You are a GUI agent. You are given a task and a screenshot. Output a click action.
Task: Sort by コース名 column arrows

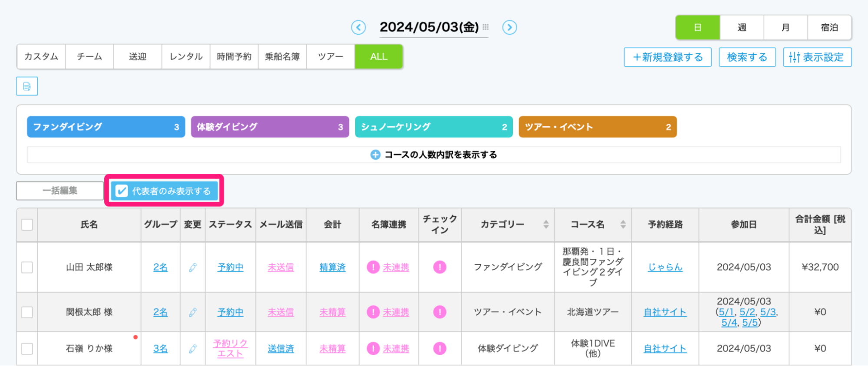(623, 224)
